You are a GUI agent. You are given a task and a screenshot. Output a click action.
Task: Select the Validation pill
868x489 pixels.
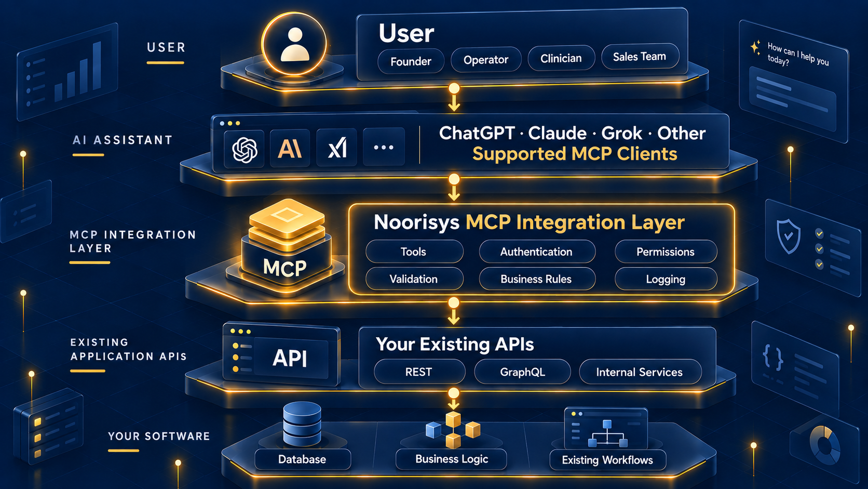414,279
